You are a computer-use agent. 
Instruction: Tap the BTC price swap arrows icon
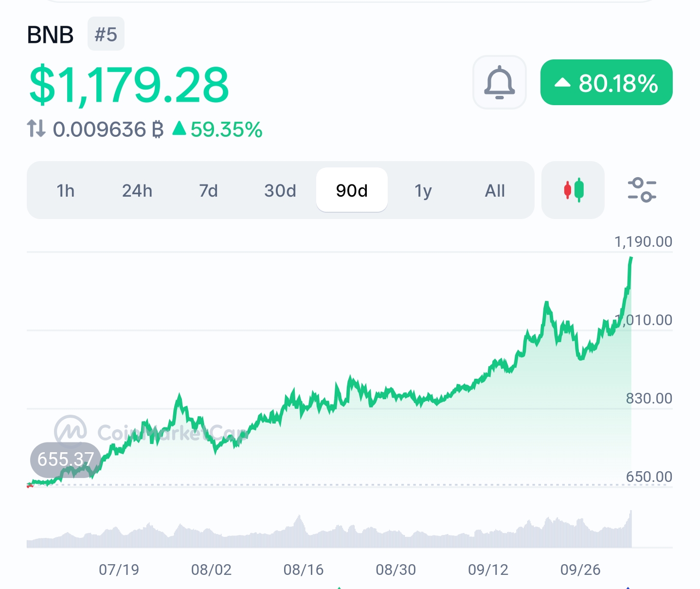[36, 129]
